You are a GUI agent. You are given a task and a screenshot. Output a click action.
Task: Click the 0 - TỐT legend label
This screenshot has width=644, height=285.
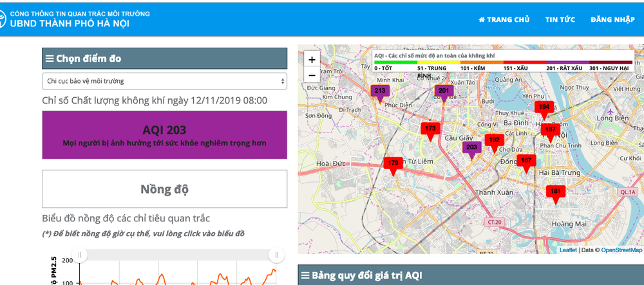383,68
